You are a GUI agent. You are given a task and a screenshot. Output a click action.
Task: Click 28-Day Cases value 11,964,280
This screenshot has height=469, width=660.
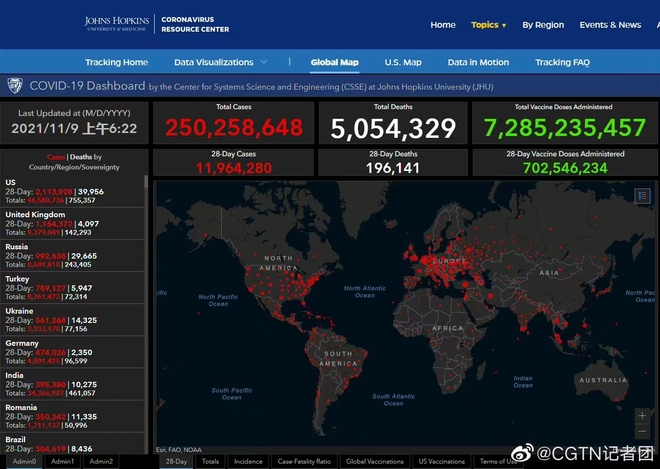click(x=234, y=168)
